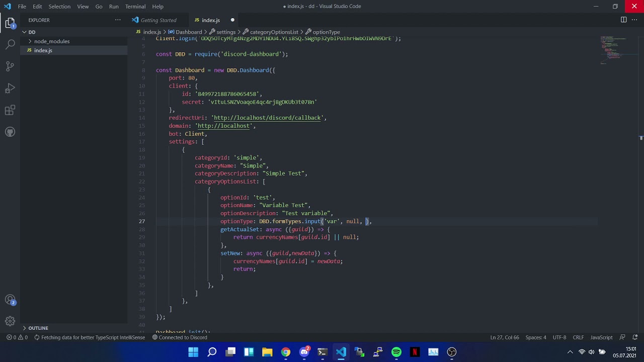Open Netflix from taskbar
Viewport: 644px width, 362px height.
415,352
